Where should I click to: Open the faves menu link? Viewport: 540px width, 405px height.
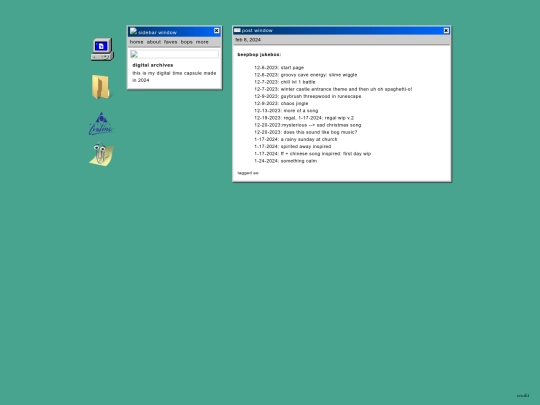tap(170, 42)
